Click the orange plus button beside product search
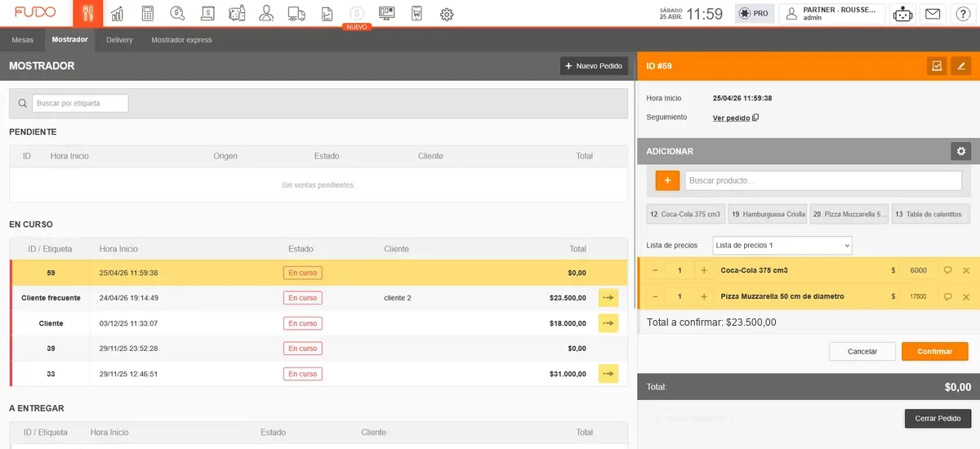This screenshot has width=980, height=449. click(667, 180)
